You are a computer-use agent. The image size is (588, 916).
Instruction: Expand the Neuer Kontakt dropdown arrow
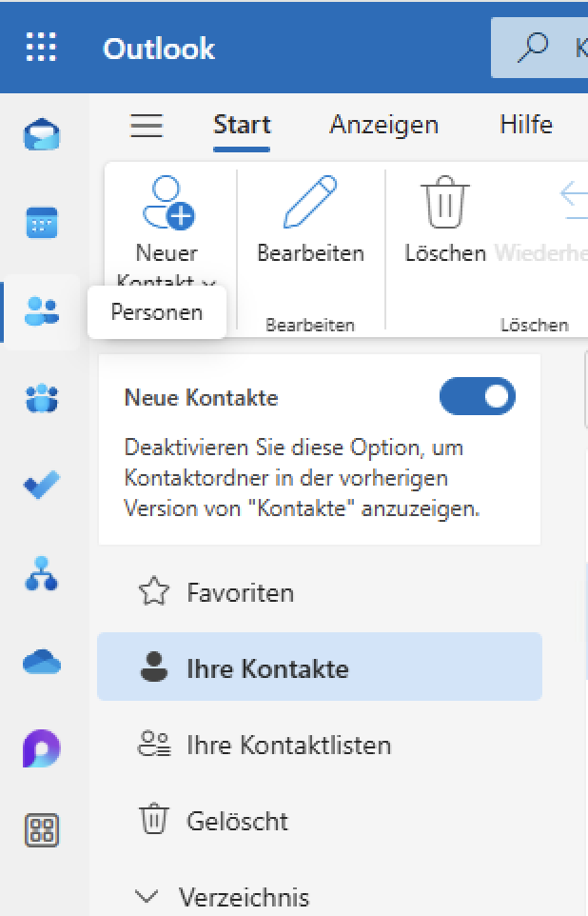click(x=207, y=283)
